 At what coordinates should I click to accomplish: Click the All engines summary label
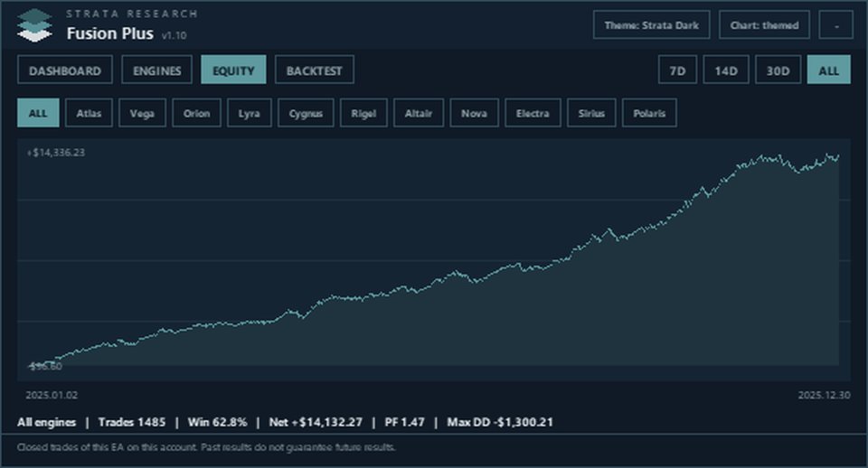[x=46, y=422]
